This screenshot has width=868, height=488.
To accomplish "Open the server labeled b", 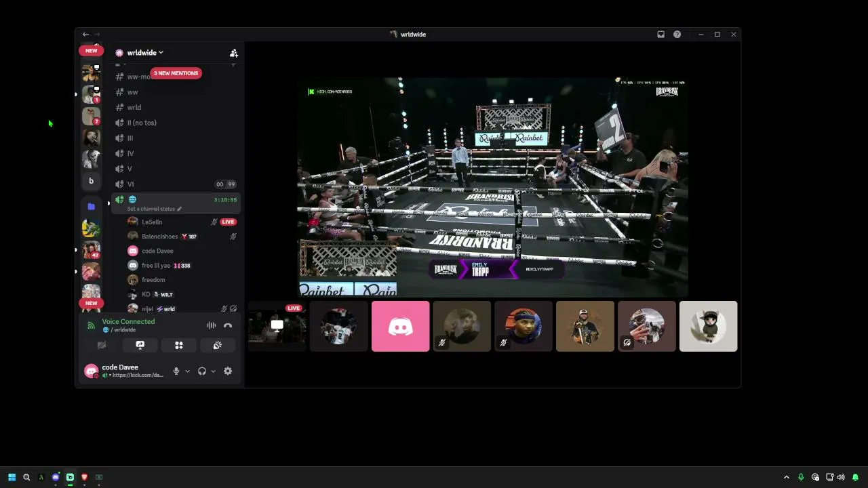I will pyautogui.click(x=91, y=181).
